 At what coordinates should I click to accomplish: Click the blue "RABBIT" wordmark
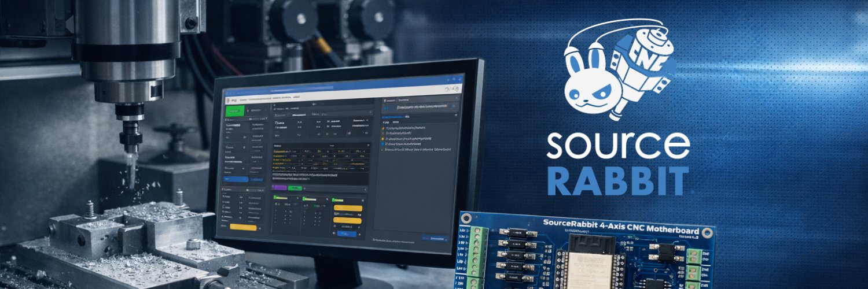[x=618, y=181]
